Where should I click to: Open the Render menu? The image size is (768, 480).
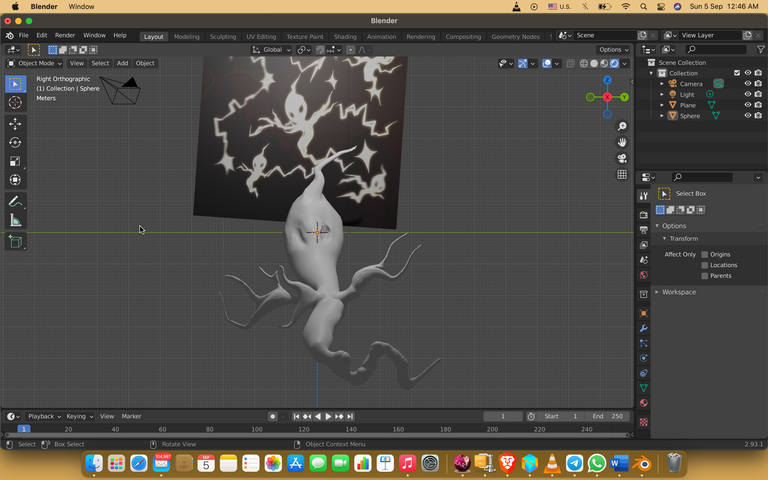65,35
